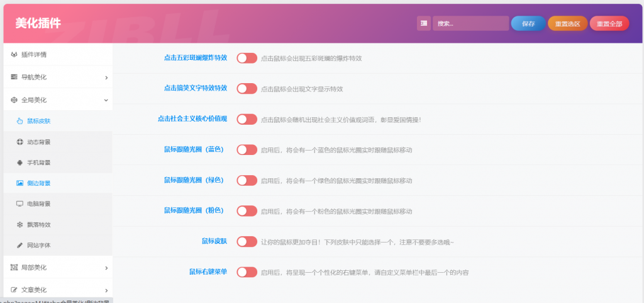This screenshot has height=303, width=644.
Task: Click the 导航美化 server-style icon
Action: pos(14,77)
